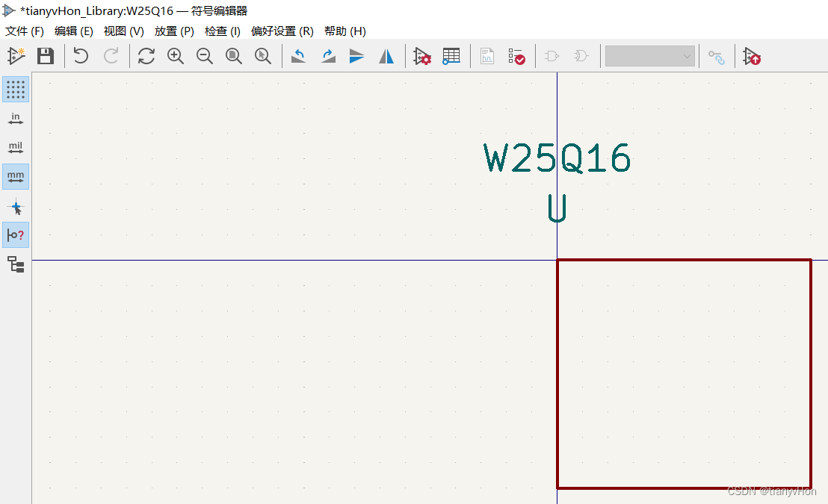Zoom out of the canvas
The image size is (828, 504).
pos(204,56)
